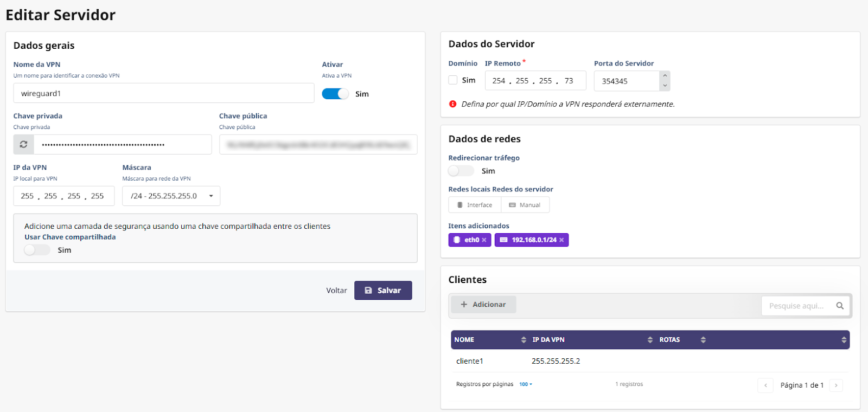
Task: Remove the eth0 tag
Action: coord(484,240)
